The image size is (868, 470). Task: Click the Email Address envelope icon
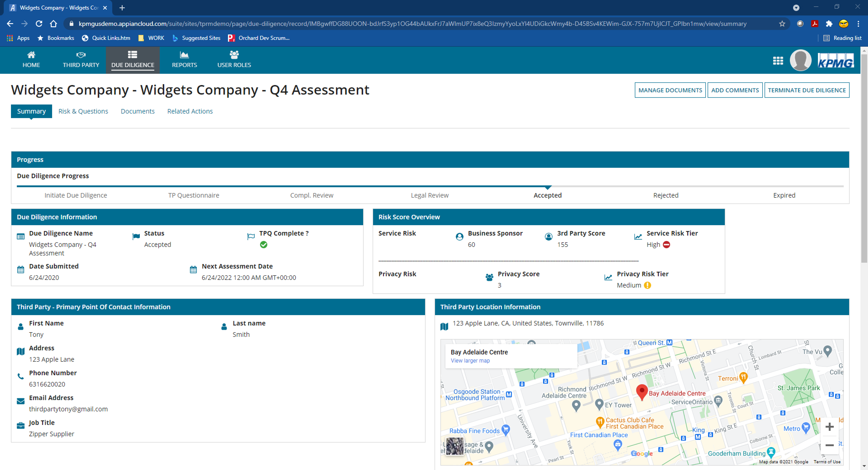click(21, 401)
